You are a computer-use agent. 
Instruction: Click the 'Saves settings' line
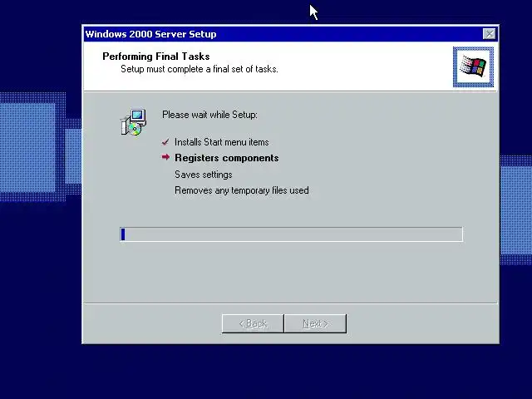click(x=203, y=175)
